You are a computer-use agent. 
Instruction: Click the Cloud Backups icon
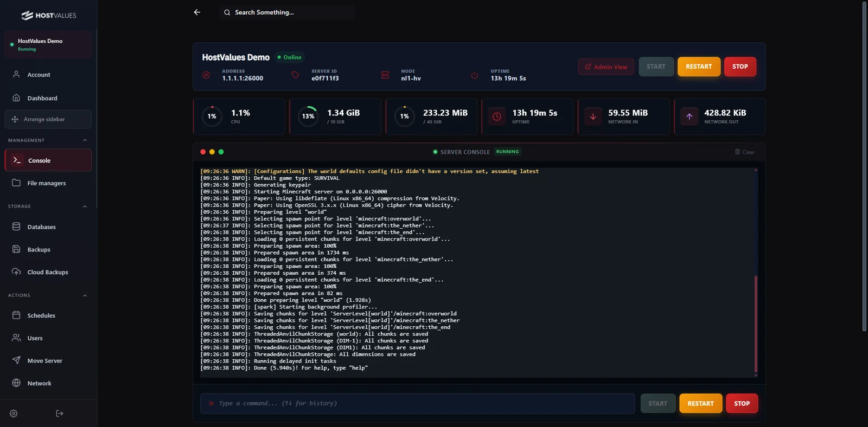pos(16,272)
